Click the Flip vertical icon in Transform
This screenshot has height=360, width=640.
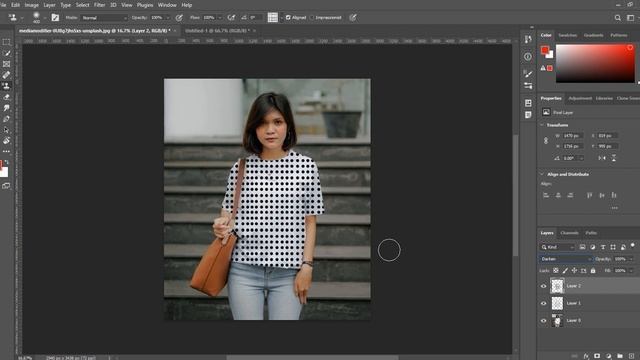click(x=613, y=158)
